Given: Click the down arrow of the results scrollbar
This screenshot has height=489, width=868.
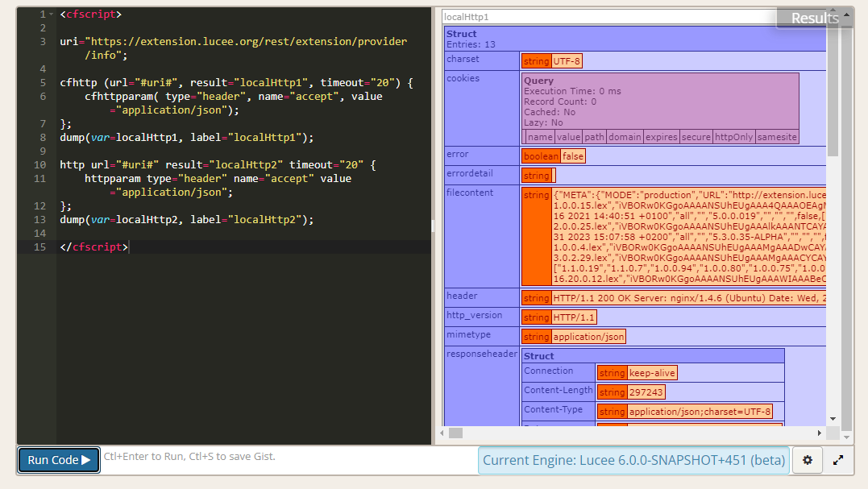Looking at the screenshot, I should pyautogui.click(x=833, y=418).
